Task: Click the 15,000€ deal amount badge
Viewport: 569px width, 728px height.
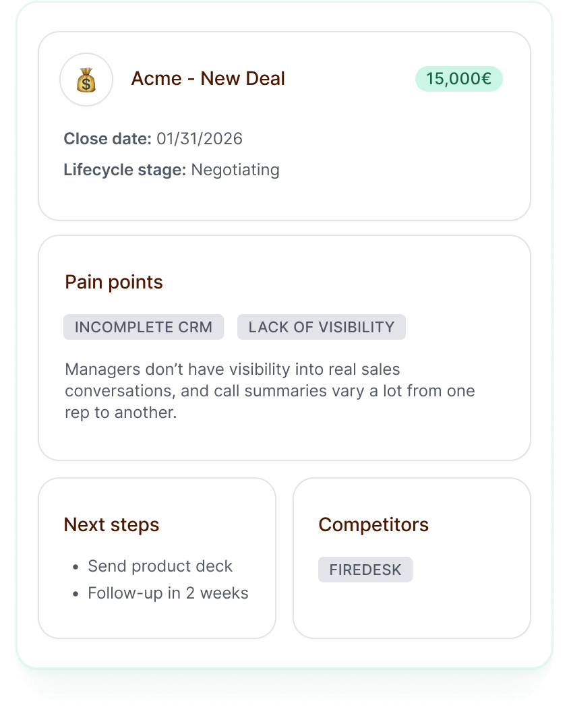Action: point(458,79)
